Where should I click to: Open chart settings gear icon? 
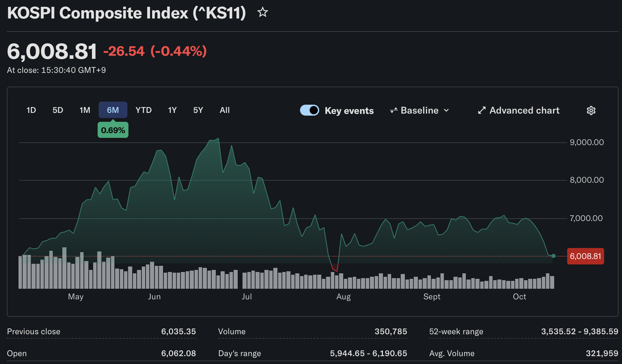pos(591,110)
